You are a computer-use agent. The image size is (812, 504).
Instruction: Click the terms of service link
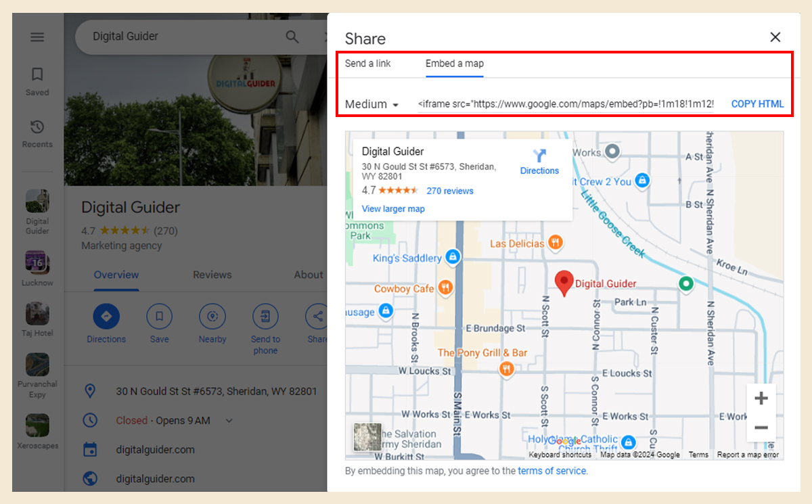point(552,471)
